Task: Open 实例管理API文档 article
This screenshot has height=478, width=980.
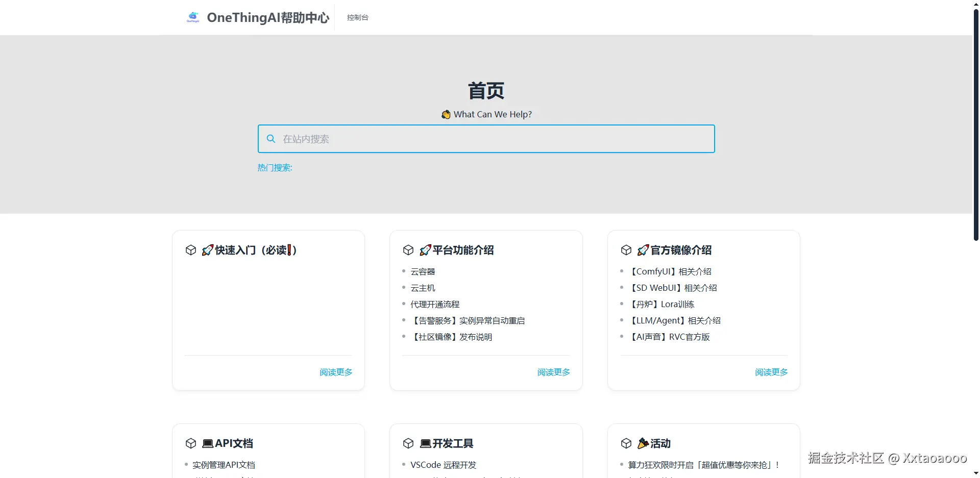Action: (x=224, y=465)
